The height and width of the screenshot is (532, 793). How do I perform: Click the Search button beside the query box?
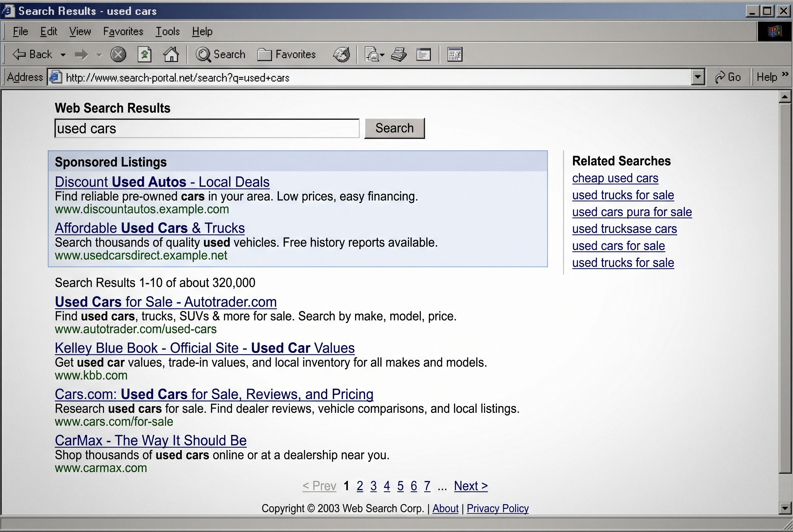pyautogui.click(x=394, y=128)
